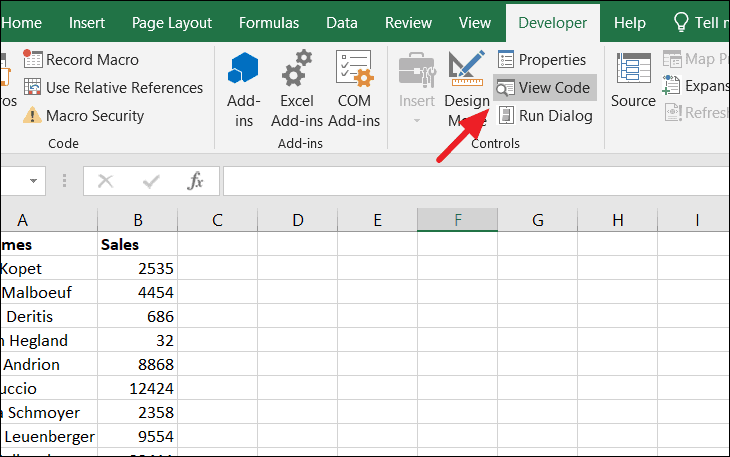Screen dimensions: 730x457
Task: Expand the Name Box dropdown arrow
Action: [33, 181]
